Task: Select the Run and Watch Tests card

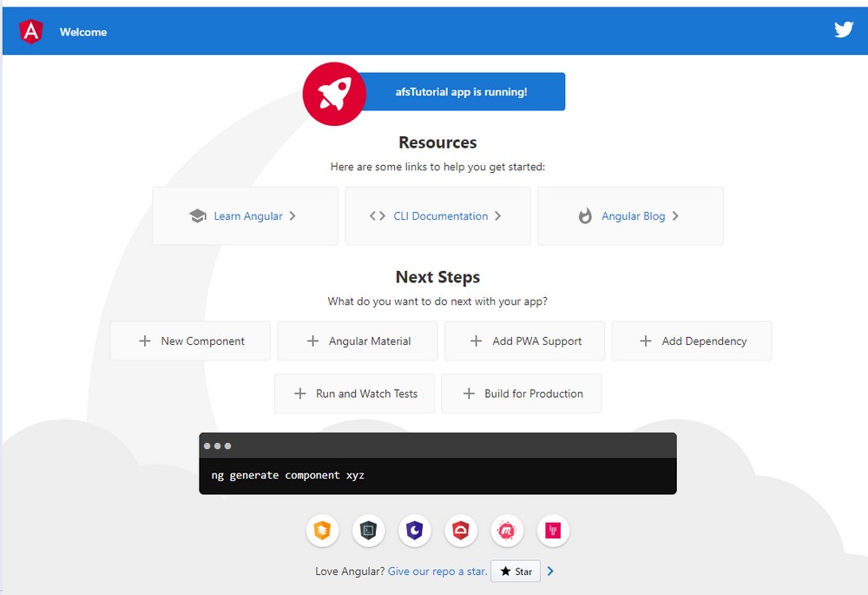Action: [354, 393]
